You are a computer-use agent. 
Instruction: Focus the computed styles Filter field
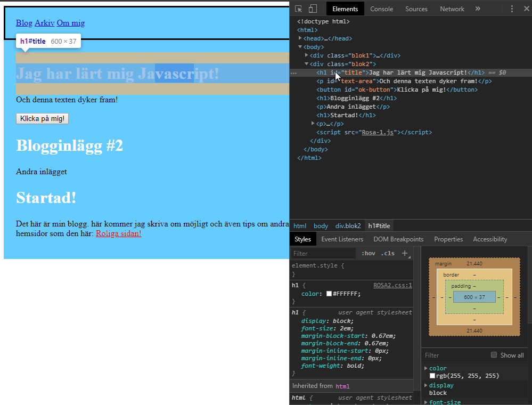[x=455, y=355]
